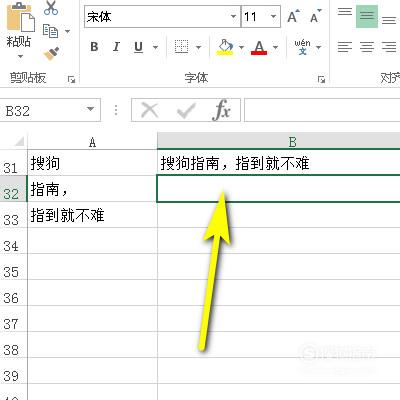Increase font size with the larger A
400x400 pixels.
pyautogui.click(x=294, y=16)
